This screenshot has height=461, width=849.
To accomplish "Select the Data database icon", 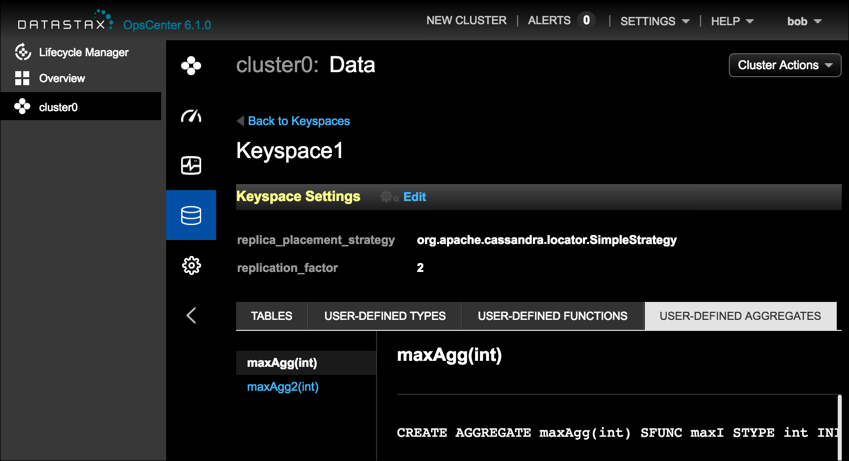I will (x=191, y=215).
